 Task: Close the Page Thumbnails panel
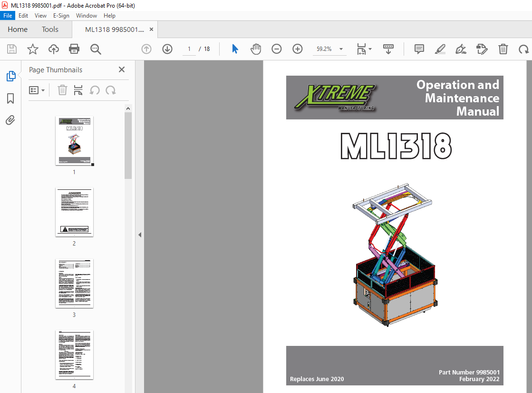[122, 69]
